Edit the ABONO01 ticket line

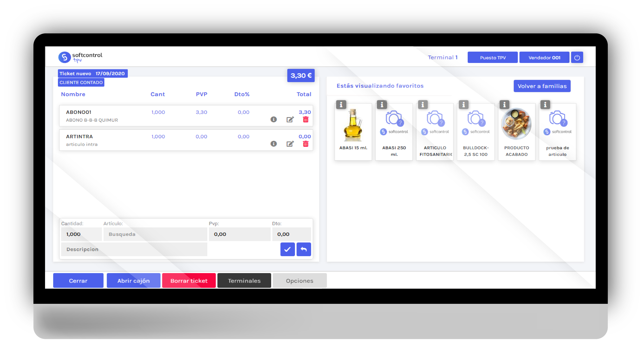pyautogui.click(x=290, y=119)
